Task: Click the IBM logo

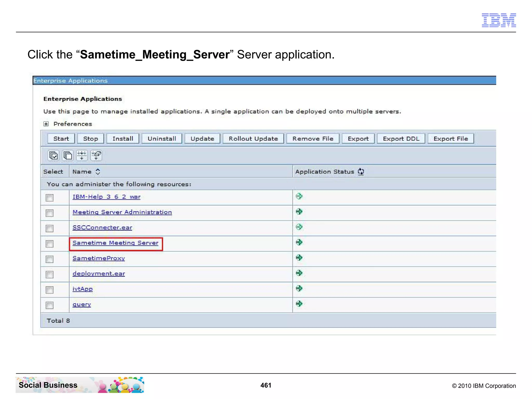Action: click(499, 20)
